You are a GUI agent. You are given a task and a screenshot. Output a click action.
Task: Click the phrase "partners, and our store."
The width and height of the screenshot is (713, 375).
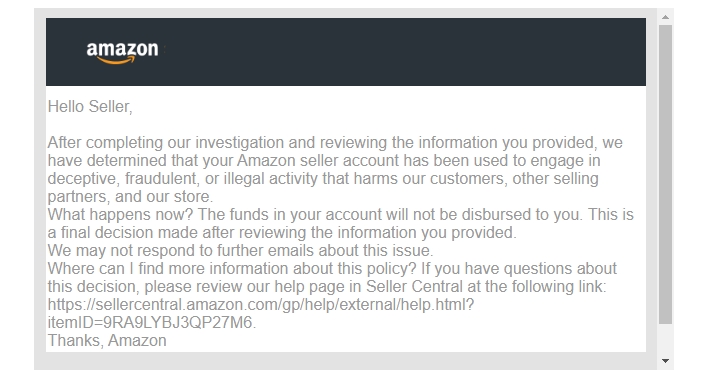pos(130,197)
